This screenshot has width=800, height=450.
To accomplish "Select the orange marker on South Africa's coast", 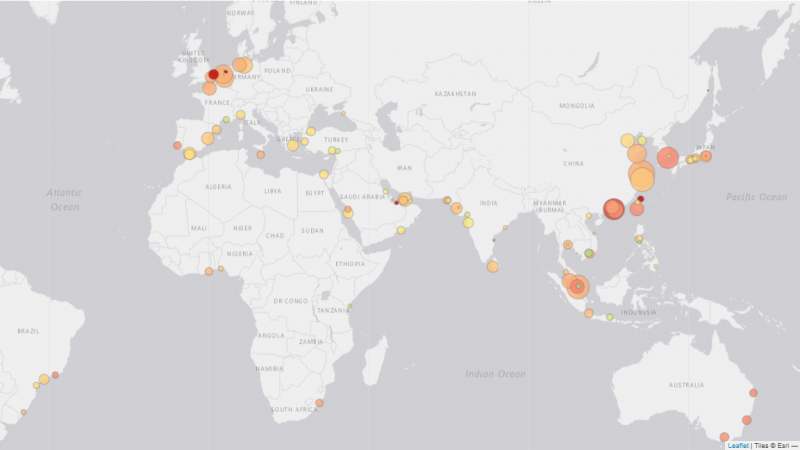I will pyautogui.click(x=319, y=404).
